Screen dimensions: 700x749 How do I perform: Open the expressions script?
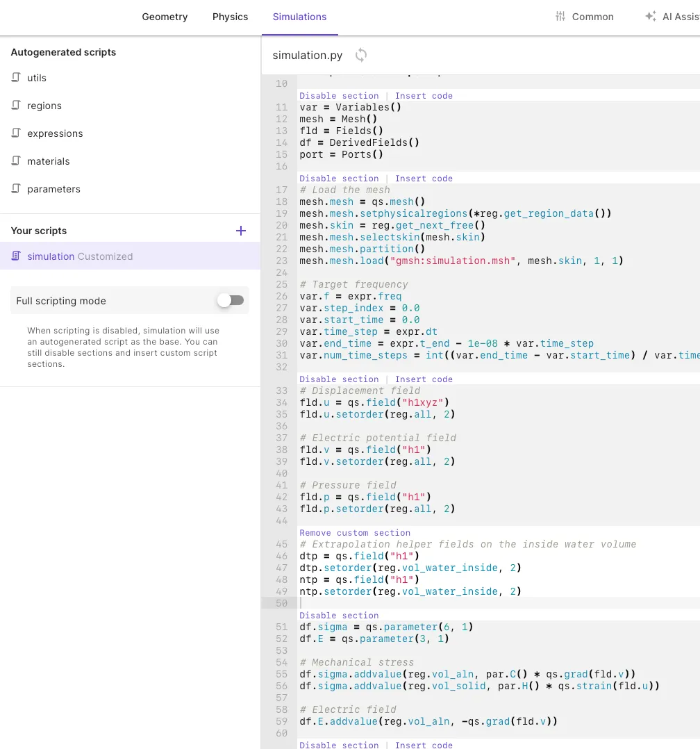pos(55,133)
